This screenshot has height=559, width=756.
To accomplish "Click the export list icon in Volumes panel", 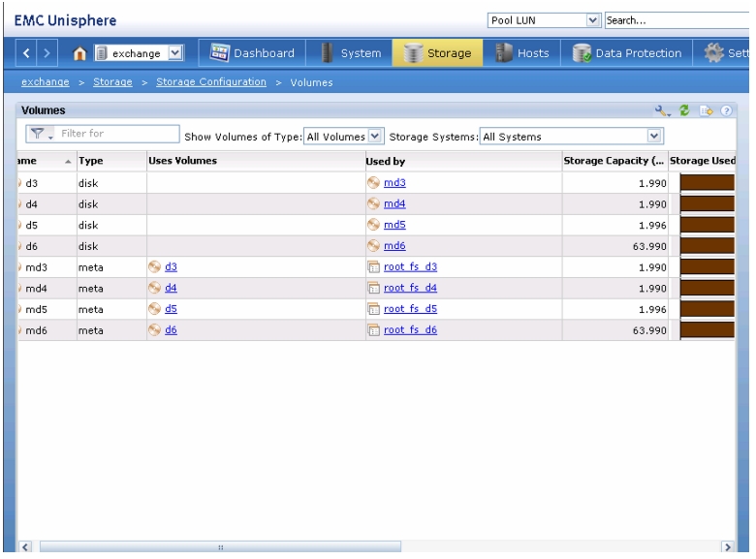I will [707, 110].
